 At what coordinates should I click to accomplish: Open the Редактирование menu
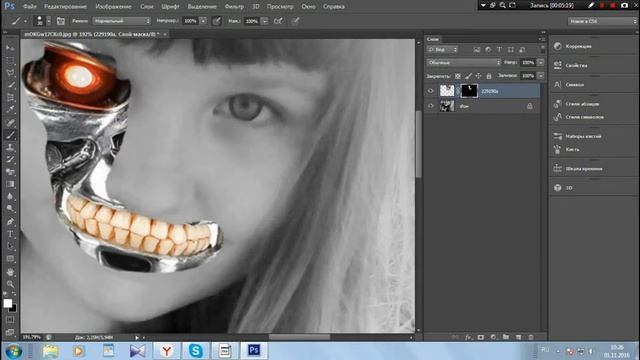tap(65, 7)
